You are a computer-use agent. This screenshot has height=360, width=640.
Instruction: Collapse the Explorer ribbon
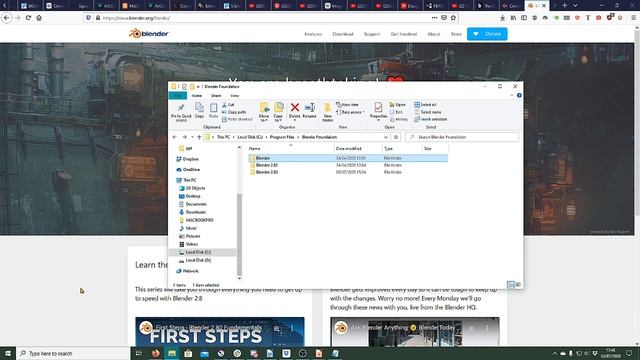[512, 96]
